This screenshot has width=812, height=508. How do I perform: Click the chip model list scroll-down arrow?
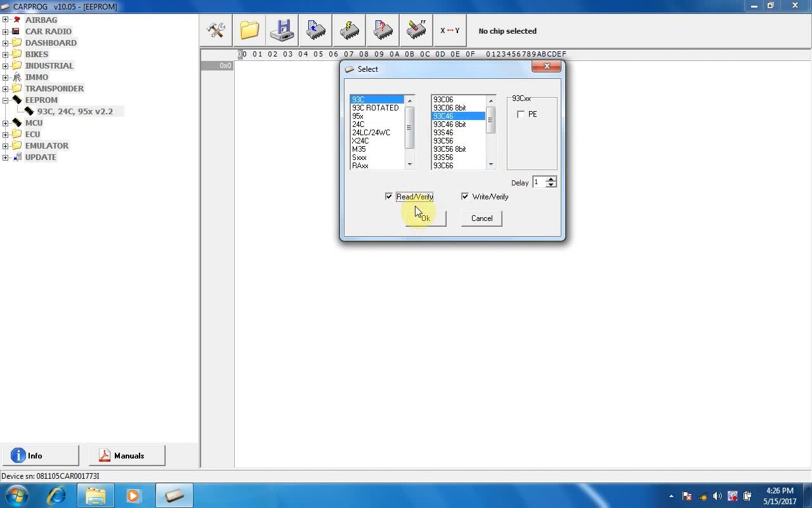pos(491,164)
